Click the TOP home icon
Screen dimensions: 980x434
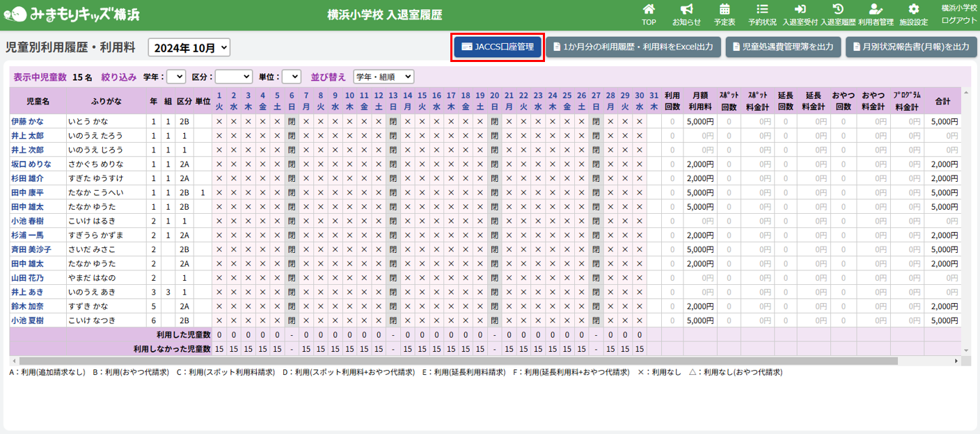tap(649, 10)
